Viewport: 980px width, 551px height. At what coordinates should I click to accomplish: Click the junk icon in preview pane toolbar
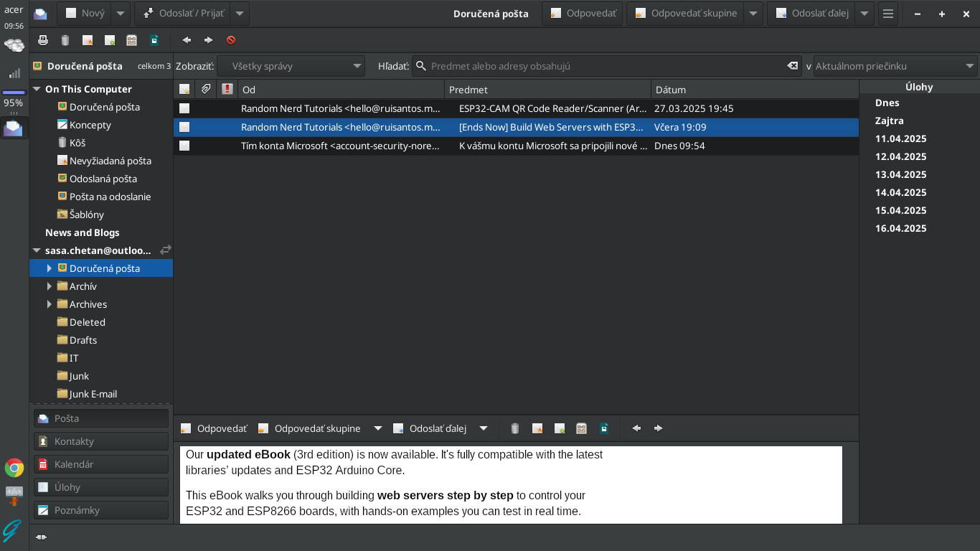click(537, 428)
